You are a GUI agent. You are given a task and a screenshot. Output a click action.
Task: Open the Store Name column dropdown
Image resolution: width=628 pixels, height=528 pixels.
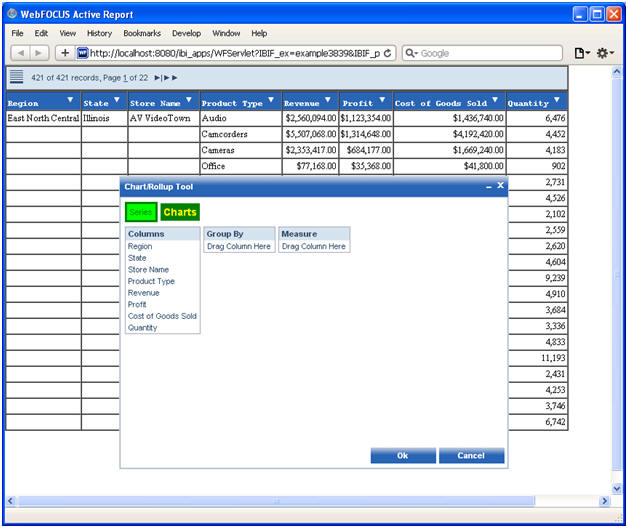[189, 99]
